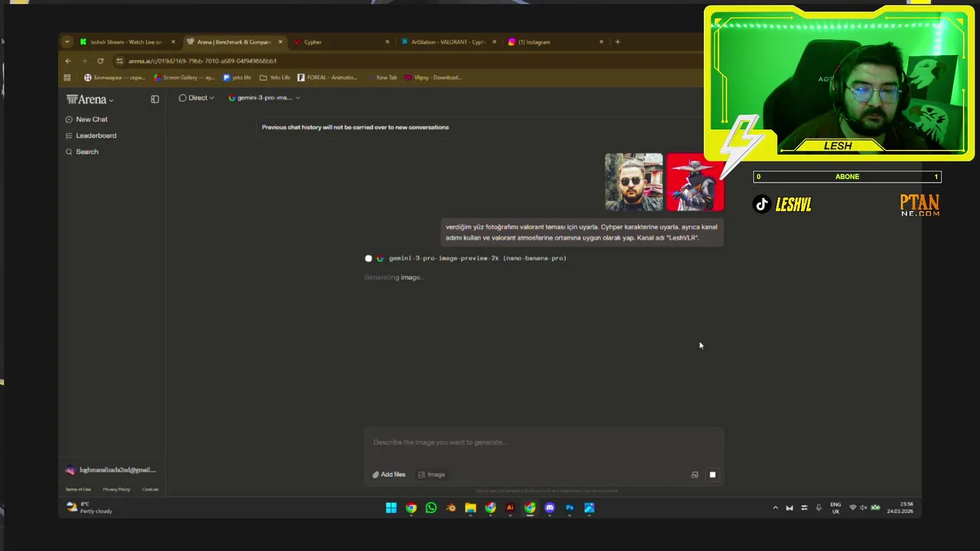Screen dimensions: 980x551
Task: Click the prompt message mentioning LeshVLR
Action: tap(582, 232)
